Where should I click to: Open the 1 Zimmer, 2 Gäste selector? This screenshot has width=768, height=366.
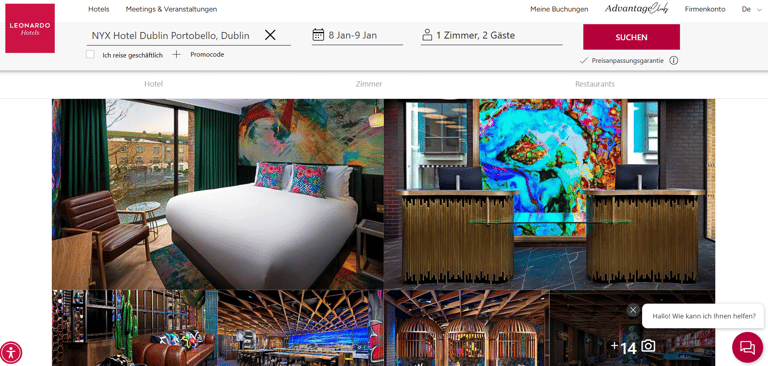pos(491,35)
